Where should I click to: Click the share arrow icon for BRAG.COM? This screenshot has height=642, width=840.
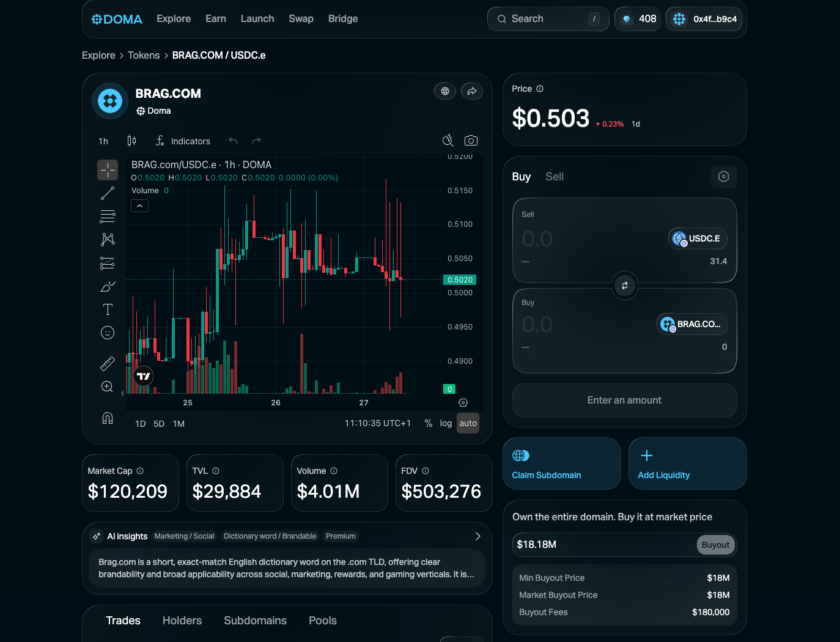[x=471, y=91]
